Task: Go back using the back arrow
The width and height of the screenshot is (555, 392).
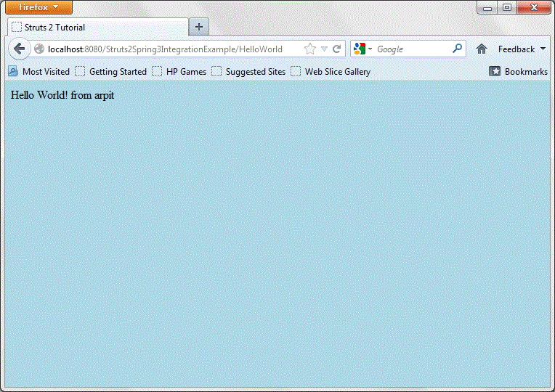Action: point(20,49)
